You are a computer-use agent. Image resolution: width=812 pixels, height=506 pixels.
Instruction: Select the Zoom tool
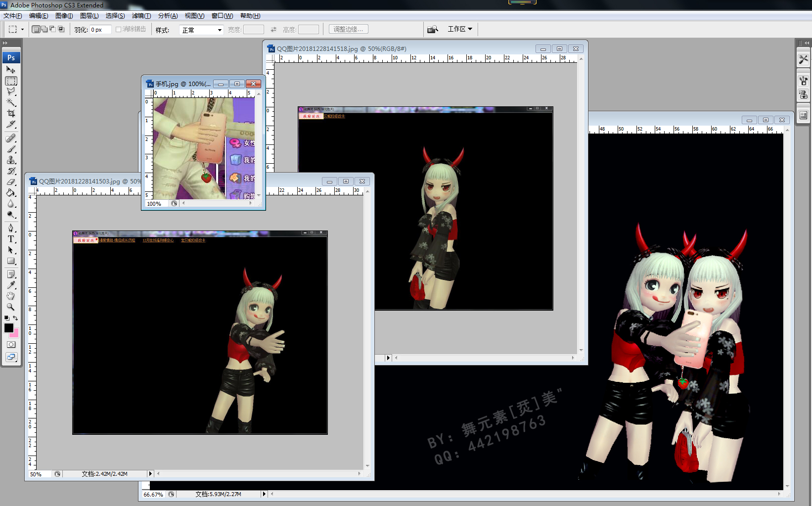click(x=11, y=307)
